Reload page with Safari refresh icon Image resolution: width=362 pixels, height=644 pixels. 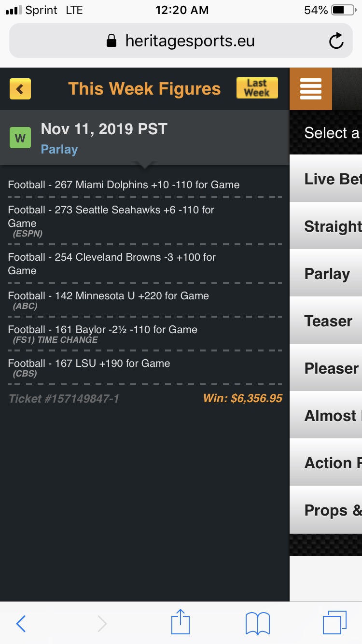[336, 41]
